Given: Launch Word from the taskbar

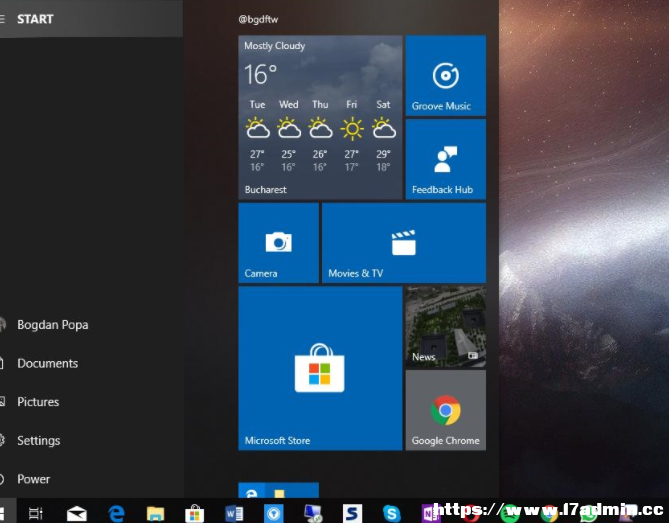Looking at the screenshot, I should click(234, 514).
